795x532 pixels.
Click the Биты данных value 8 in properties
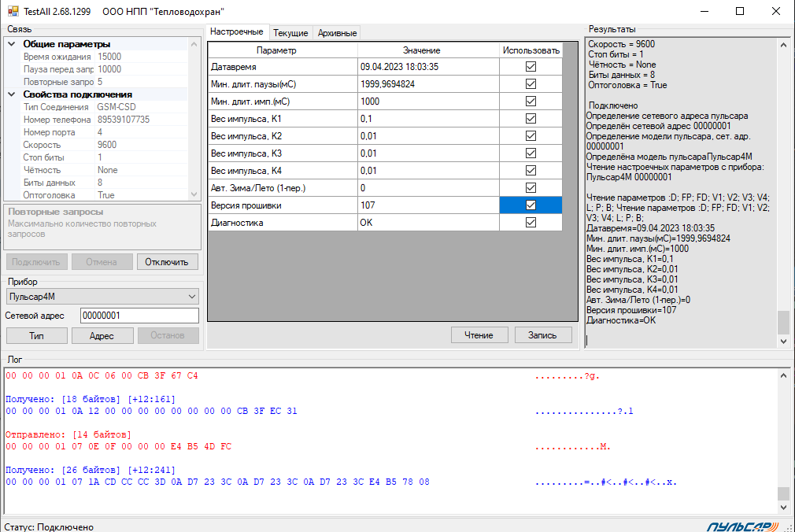(100, 183)
